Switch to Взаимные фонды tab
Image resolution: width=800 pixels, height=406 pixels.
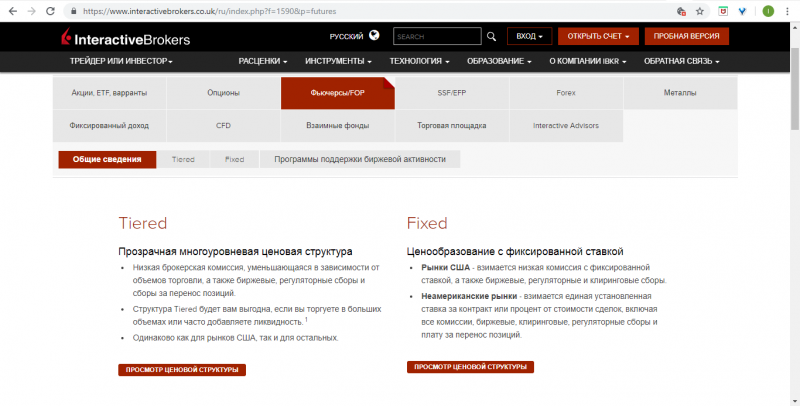pyautogui.click(x=338, y=125)
